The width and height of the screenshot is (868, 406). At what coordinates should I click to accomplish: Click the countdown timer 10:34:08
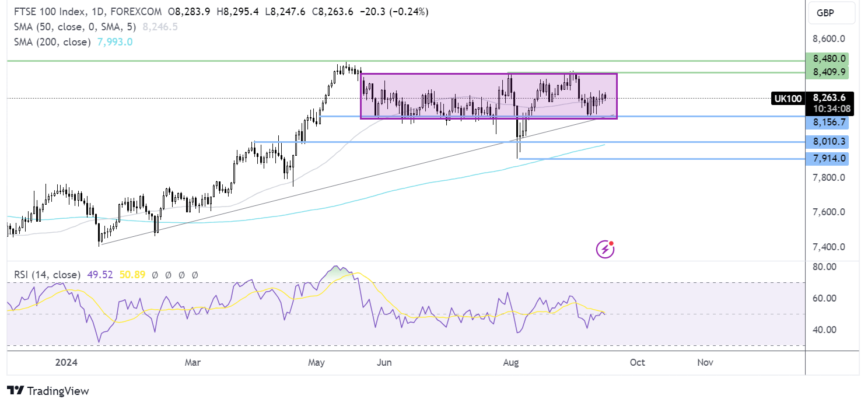pyautogui.click(x=832, y=108)
